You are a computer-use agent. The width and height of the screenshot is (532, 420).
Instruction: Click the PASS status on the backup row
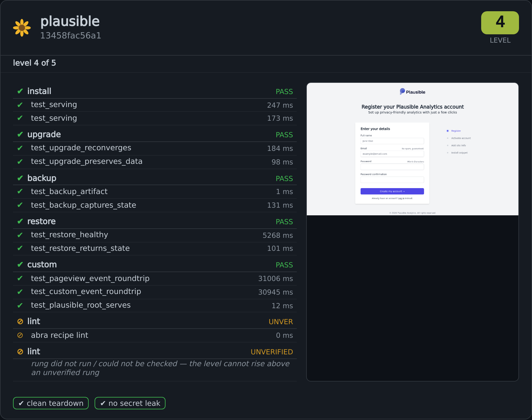284,179
